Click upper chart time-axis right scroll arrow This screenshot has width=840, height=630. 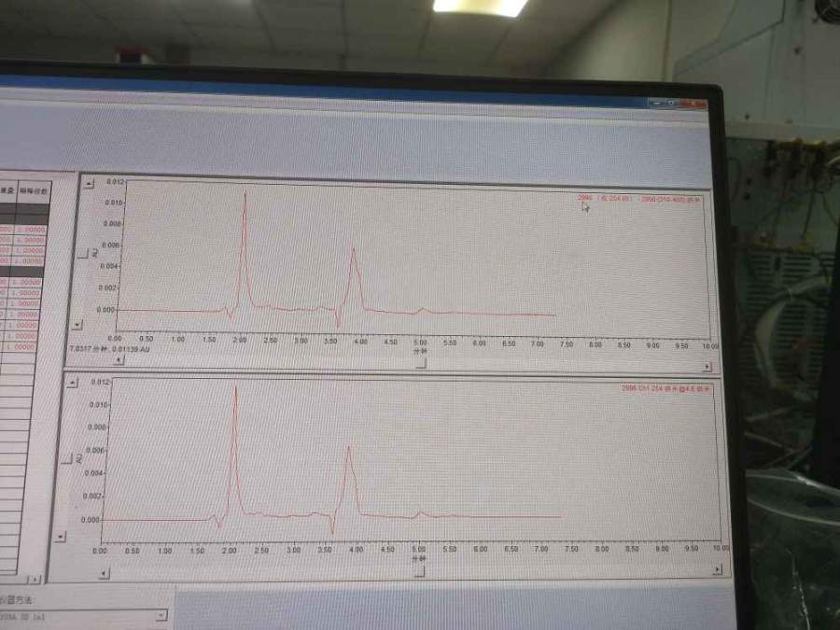707,367
